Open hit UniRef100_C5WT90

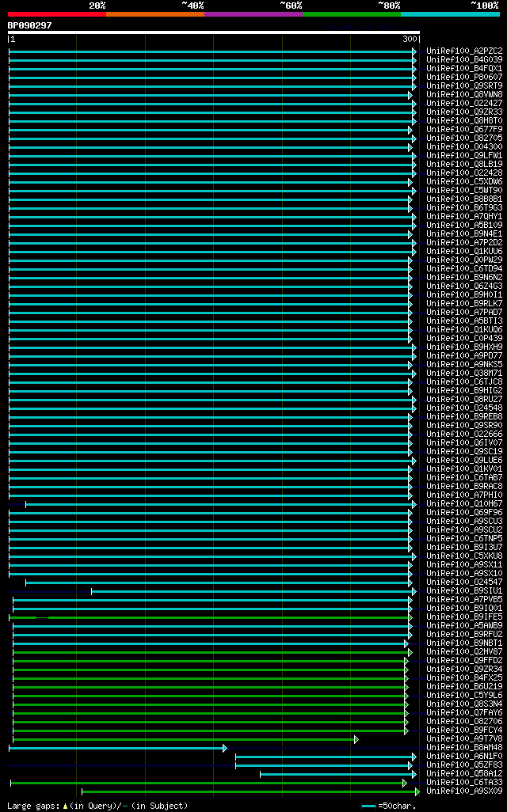click(464, 191)
